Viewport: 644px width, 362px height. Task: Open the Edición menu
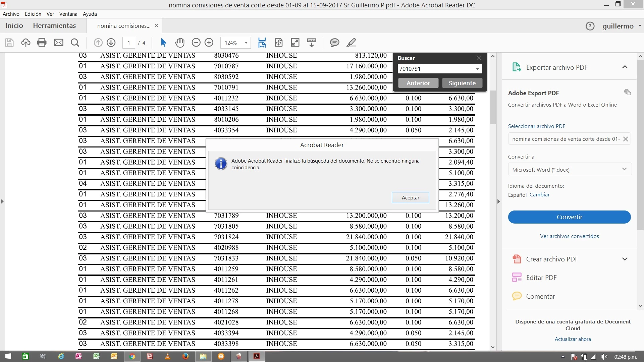click(x=33, y=14)
